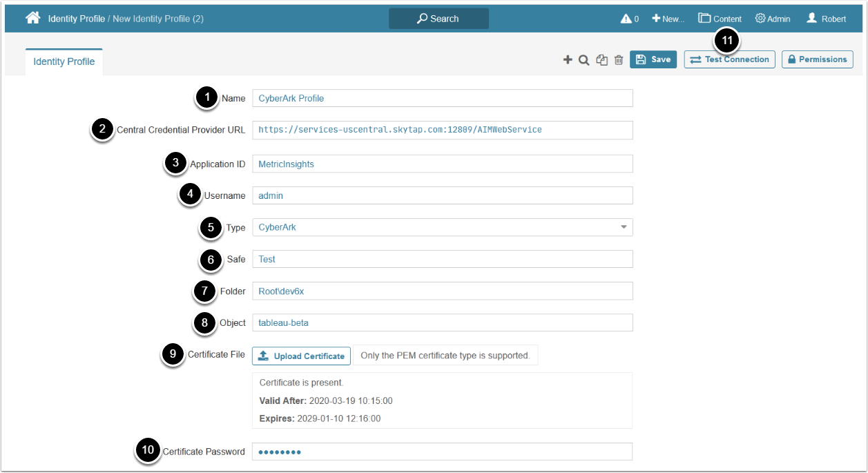This screenshot has width=868, height=473.
Task: Delete profile with the trash icon
Action: pyautogui.click(x=619, y=60)
